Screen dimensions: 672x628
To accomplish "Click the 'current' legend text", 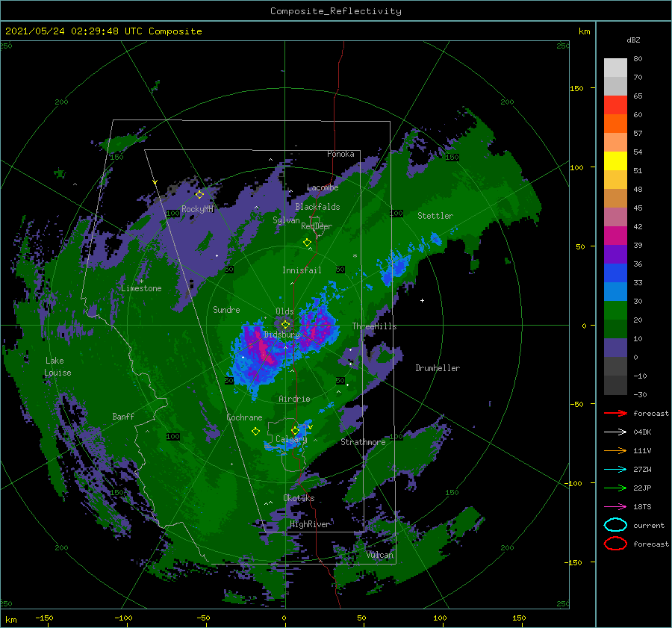I will point(649,525).
